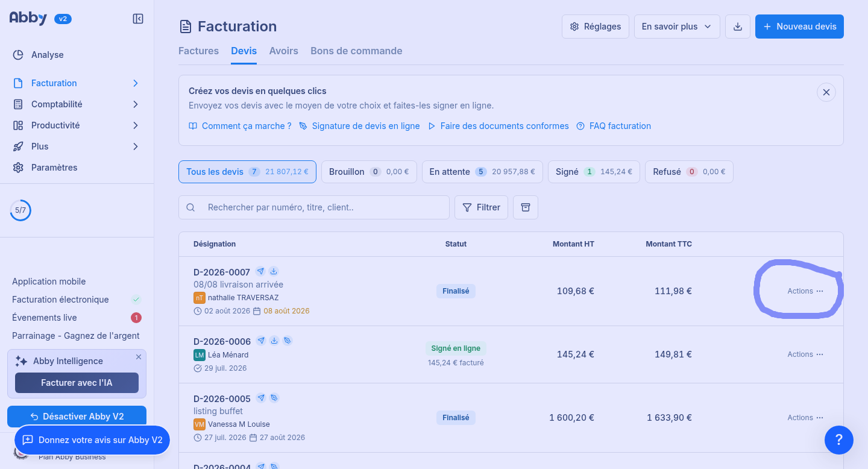Click Finalisé badge of D-2026-0007
This screenshot has width=868, height=469.
pyautogui.click(x=456, y=291)
